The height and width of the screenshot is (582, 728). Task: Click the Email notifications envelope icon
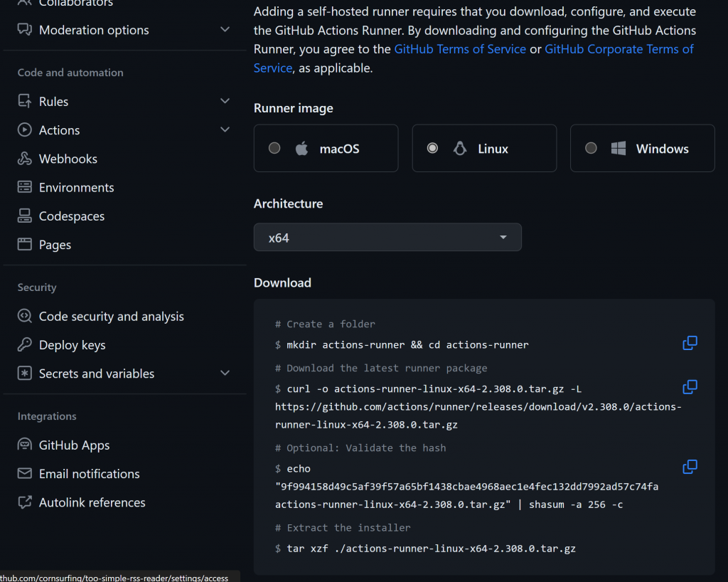(x=25, y=473)
